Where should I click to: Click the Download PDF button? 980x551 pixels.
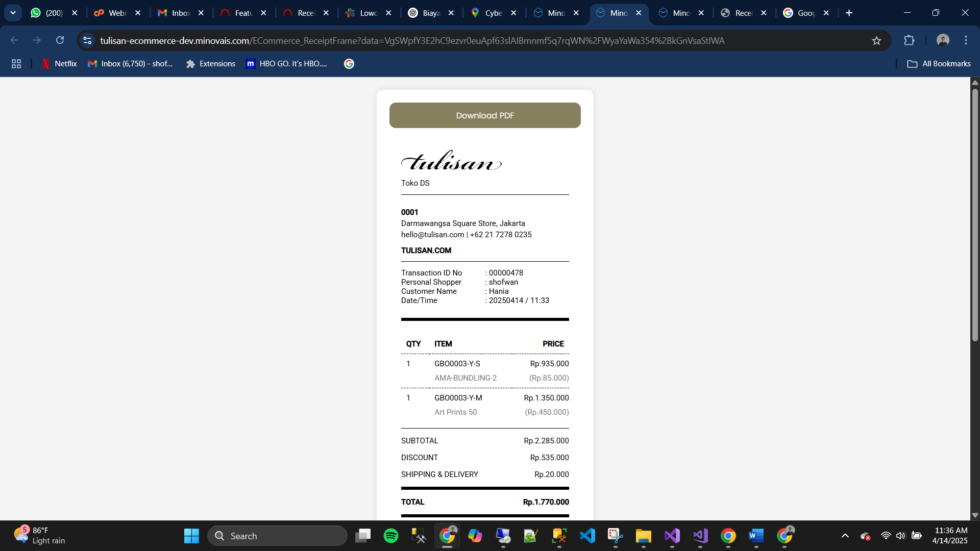[x=485, y=115]
